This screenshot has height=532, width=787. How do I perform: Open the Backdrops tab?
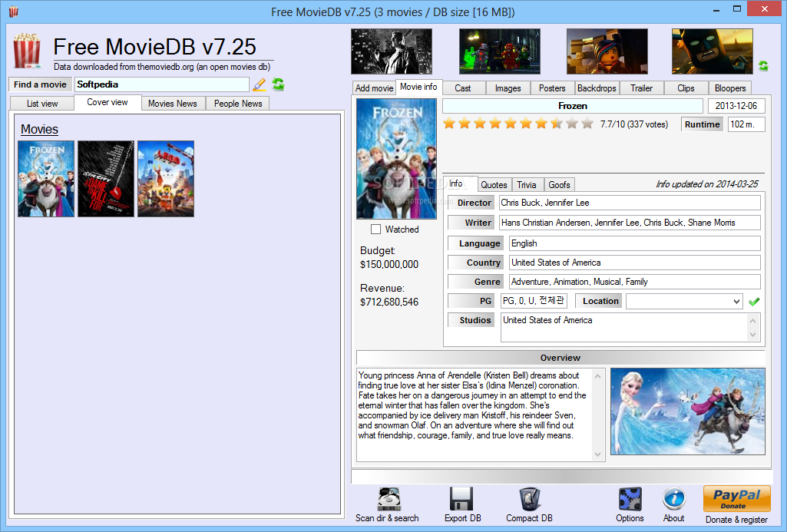coord(597,88)
